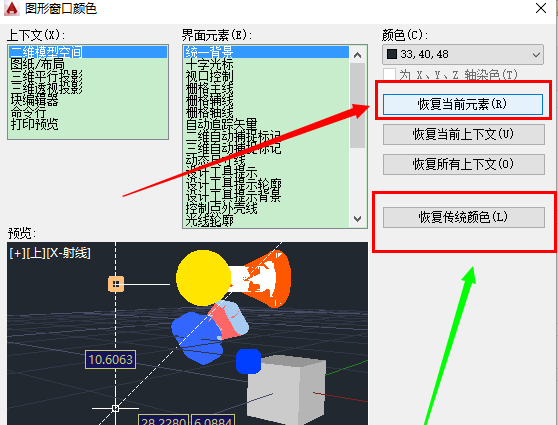Click the orange snap marker icon in preview
This screenshot has width=558, height=425.
(116, 284)
